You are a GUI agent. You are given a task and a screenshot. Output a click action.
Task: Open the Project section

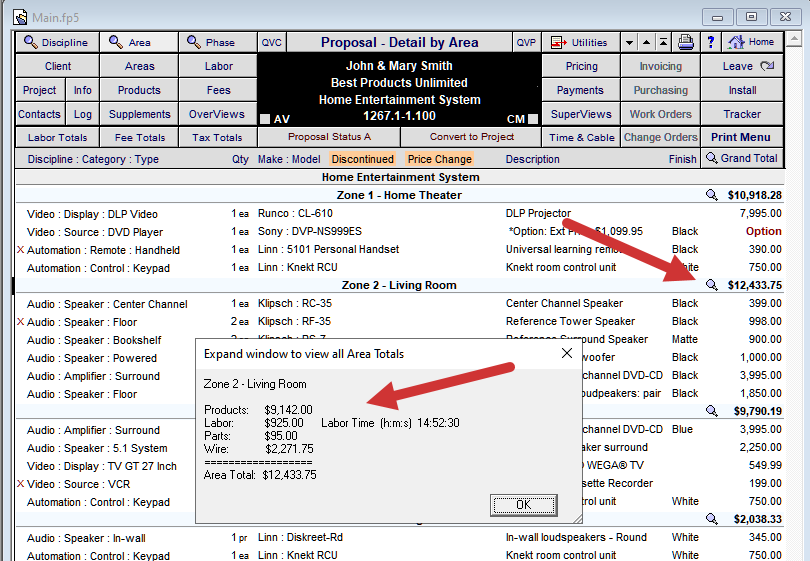pos(40,90)
